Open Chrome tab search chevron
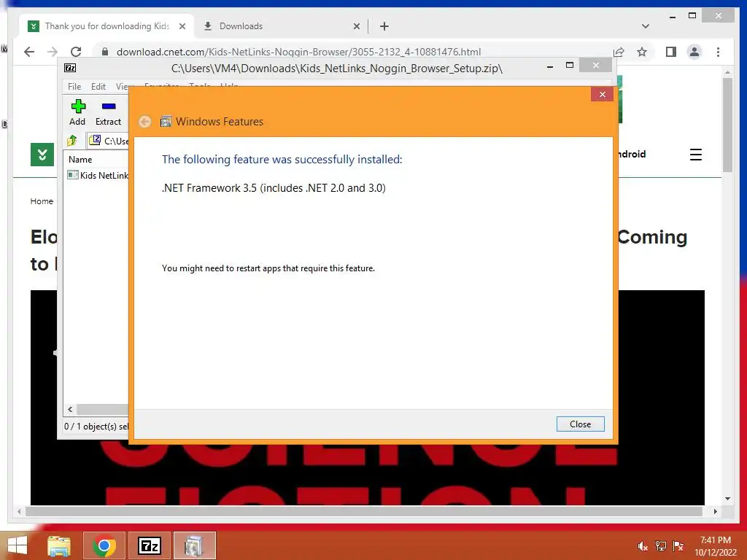The height and width of the screenshot is (560, 747). (645, 26)
